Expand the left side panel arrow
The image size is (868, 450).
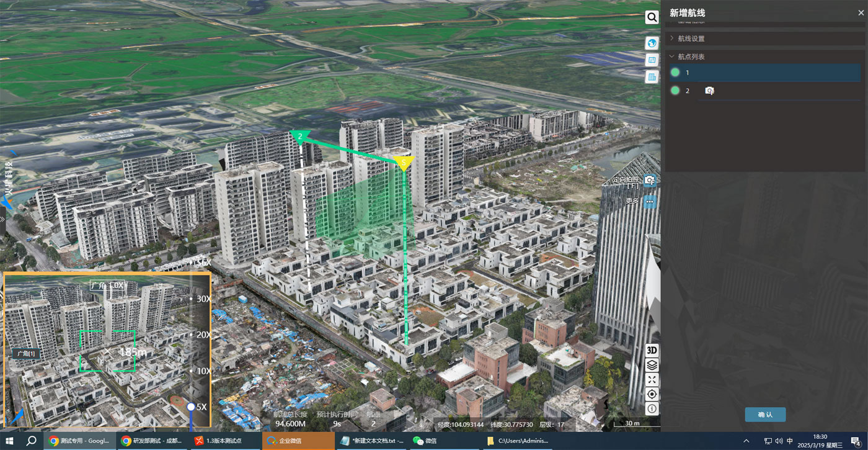pyautogui.click(x=2, y=219)
